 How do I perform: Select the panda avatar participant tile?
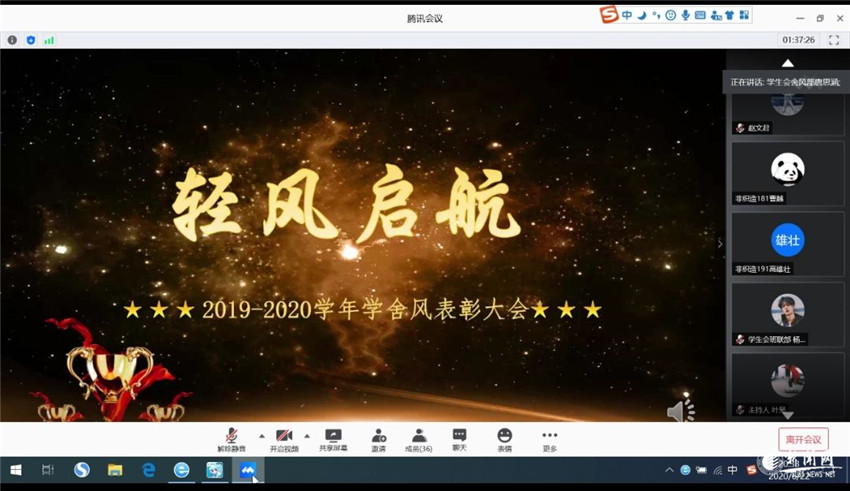tap(787, 172)
